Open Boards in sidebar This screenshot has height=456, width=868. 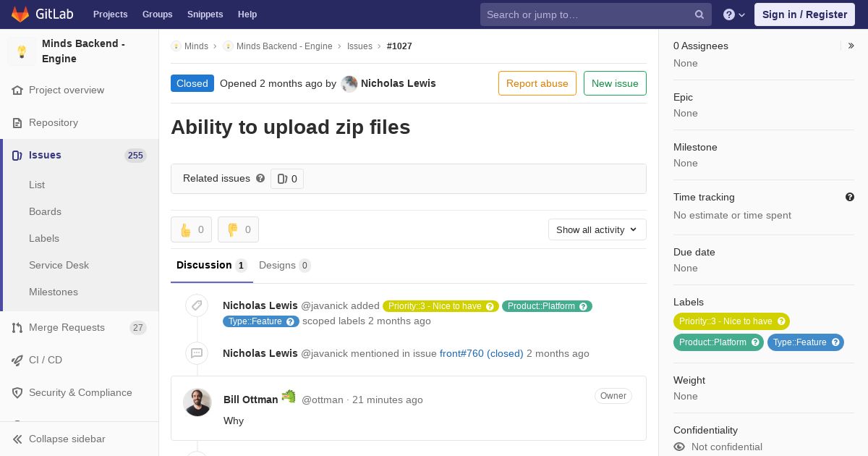[45, 212]
